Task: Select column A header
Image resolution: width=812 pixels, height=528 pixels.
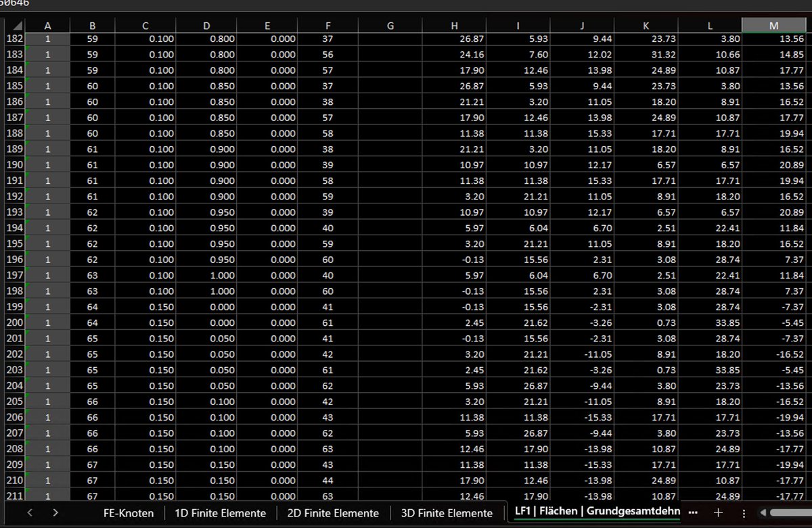Action: coord(47,25)
